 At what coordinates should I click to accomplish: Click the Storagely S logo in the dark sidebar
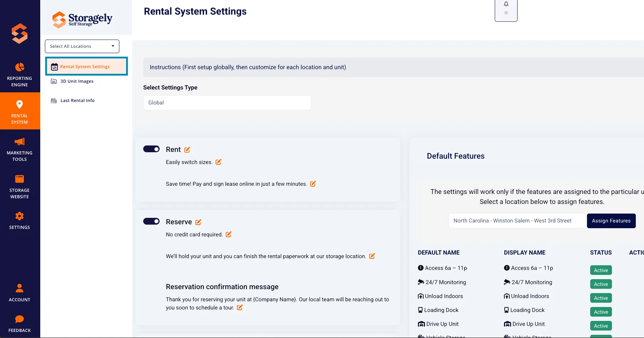[x=20, y=33]
